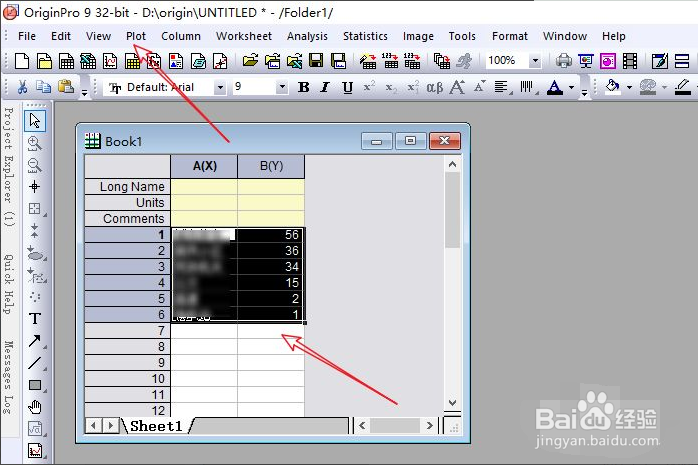
Task: Click the Paste clipboard icon
Action: click(x=66, y=87)
